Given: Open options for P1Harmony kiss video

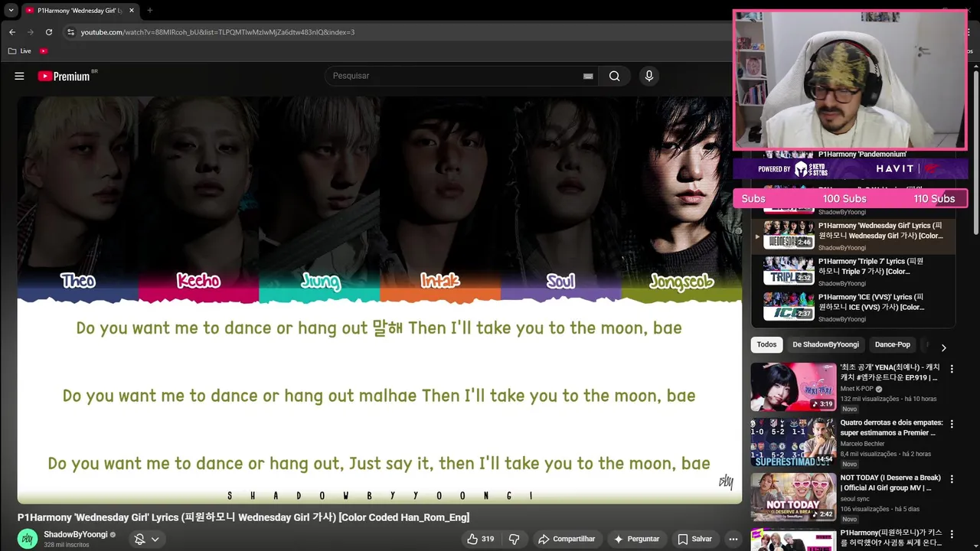Looking at the screenshot, I should point(952,534).
